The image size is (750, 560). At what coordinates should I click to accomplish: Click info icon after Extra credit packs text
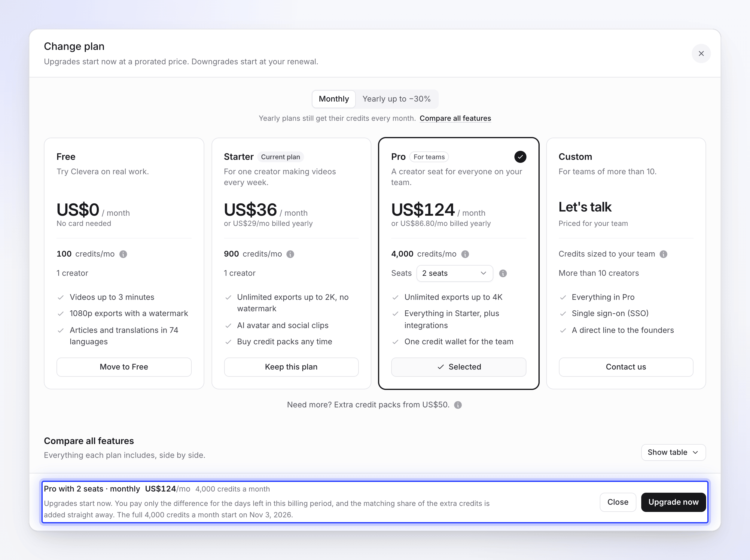[x=458, y=405]
